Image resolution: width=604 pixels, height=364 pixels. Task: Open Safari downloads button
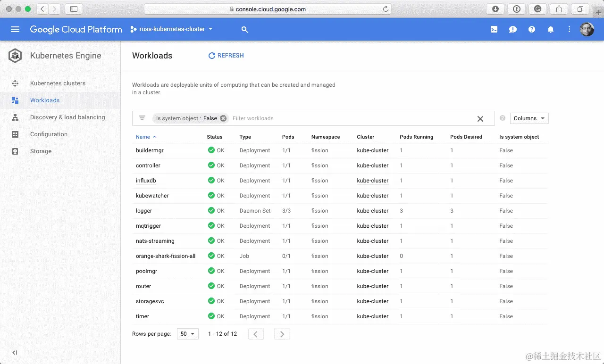pos(495,9)
